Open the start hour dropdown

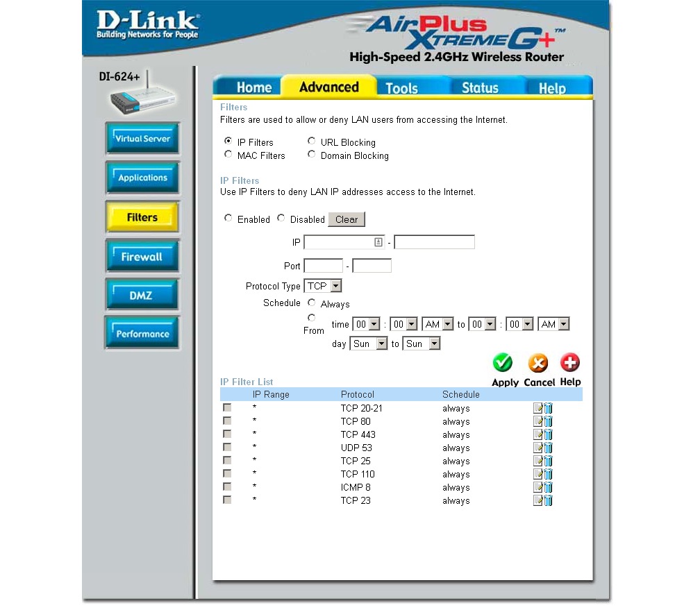pyautogui.click(x=367, y=324)
